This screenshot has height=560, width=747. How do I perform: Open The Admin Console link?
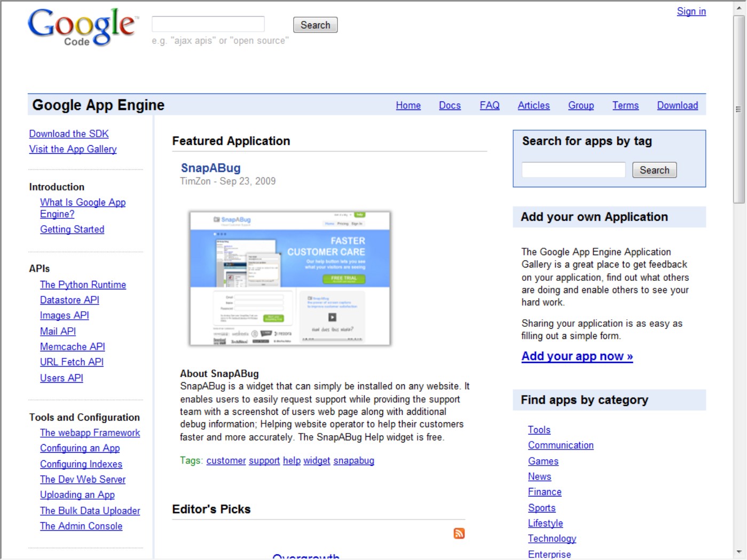tap(81, 526)
